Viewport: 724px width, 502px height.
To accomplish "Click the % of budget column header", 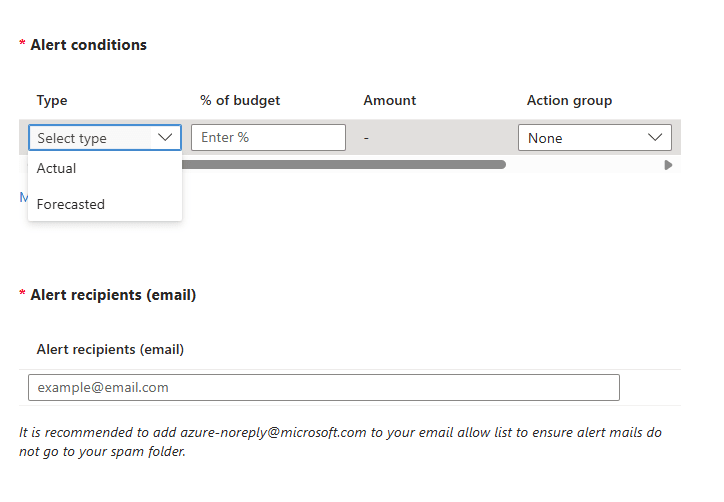I will tap(240, 100).
